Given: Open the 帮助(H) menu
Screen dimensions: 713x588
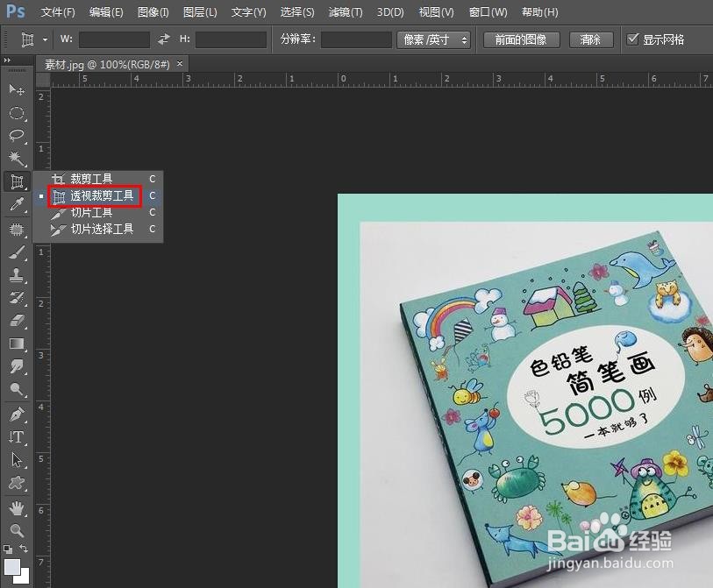Looking at the screenshot, I should point(539,12).
